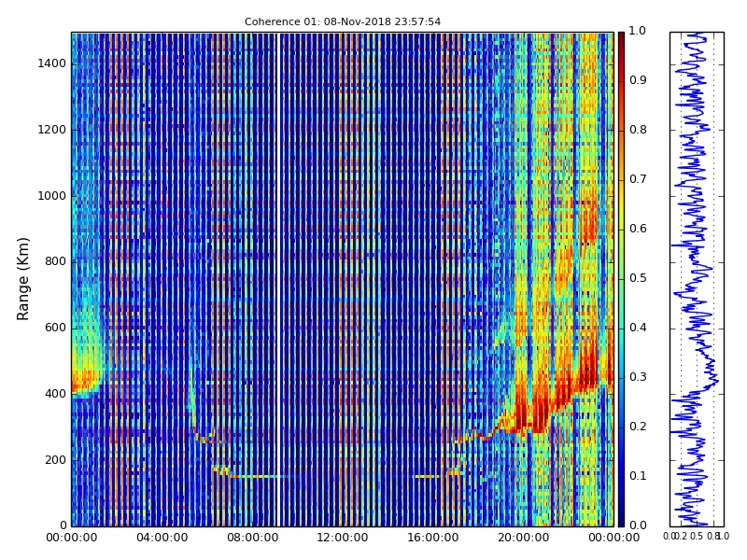Click the 800 range tick label
Image resolution: width=747 pixels, height=560 pixels.
click(x=55, y=261)
